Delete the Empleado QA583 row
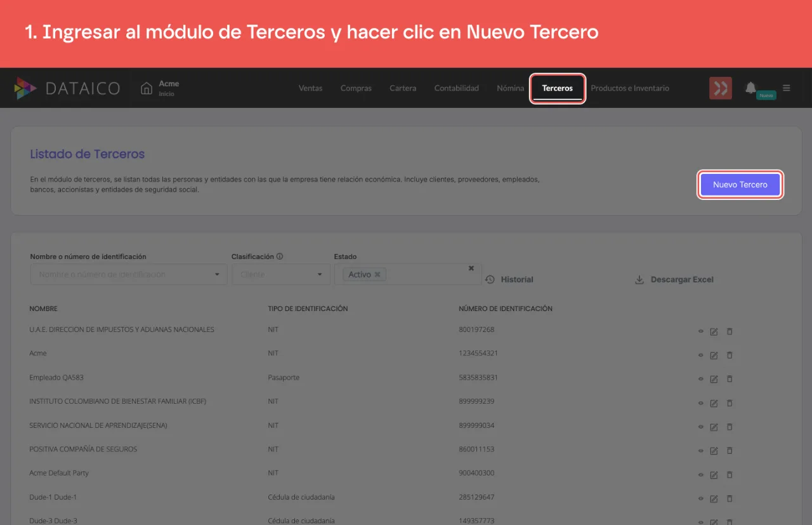The height and width of the screenshot is (525, 812). [730, 379]
